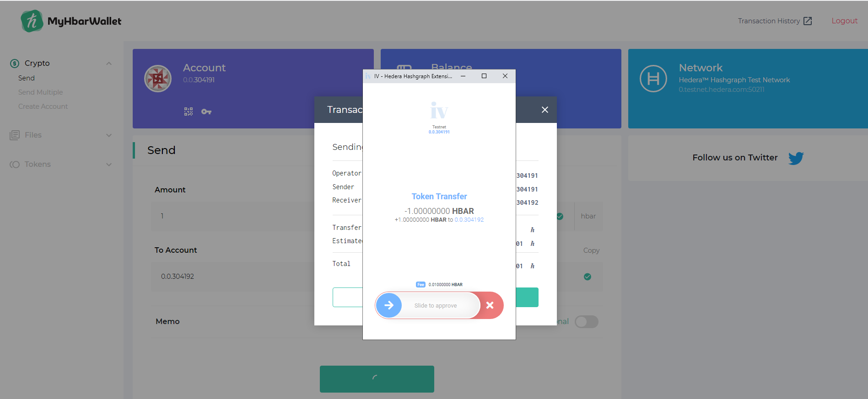Click the Files document sidebar icon
Screen dimensions: 868x399
[x=15, y=135]
